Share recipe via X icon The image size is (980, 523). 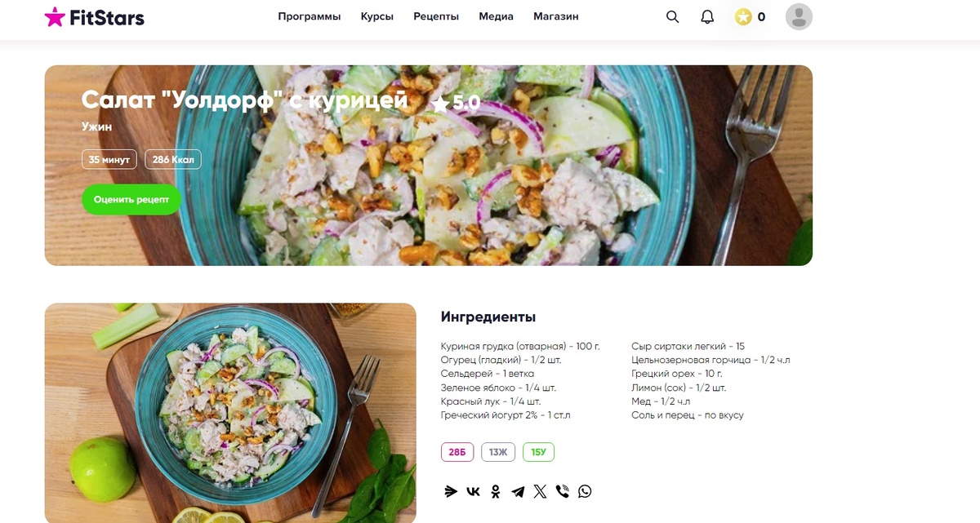[540, 491]
